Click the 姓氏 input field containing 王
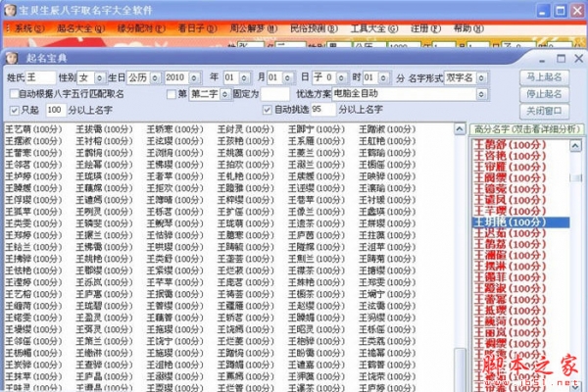Viewport: 588px width, 392px height. tap(40, 78)
